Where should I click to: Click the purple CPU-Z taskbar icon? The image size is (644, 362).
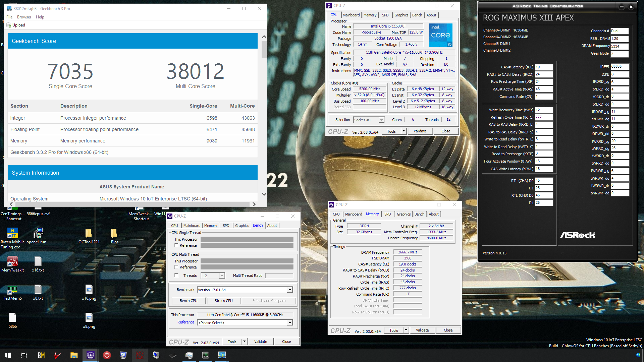click(x=91, y=355)
